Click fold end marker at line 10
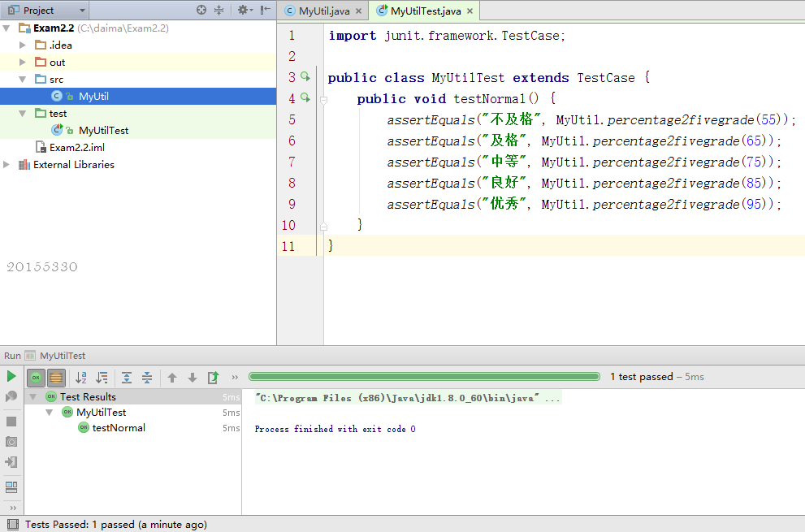Viewport: 805px width, 532px height. coord(323,226)
